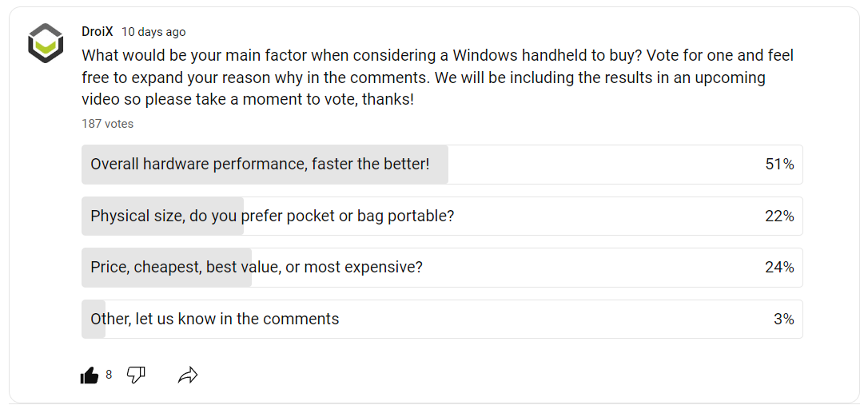Click the like count number 8
The image size is (868, 409).
click(x=109, y=375)
